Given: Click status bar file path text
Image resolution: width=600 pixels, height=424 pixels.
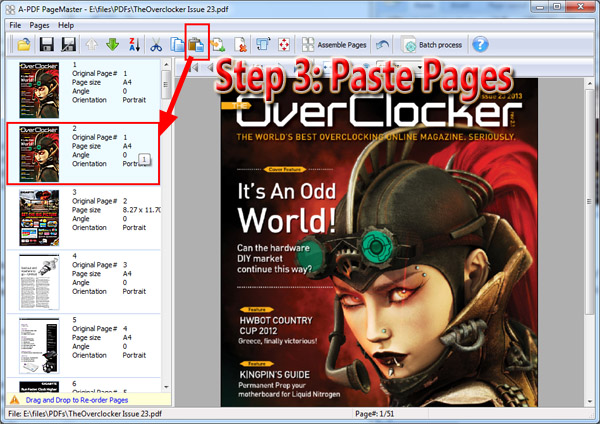Looking at the screenshot, I should (85, 414).
